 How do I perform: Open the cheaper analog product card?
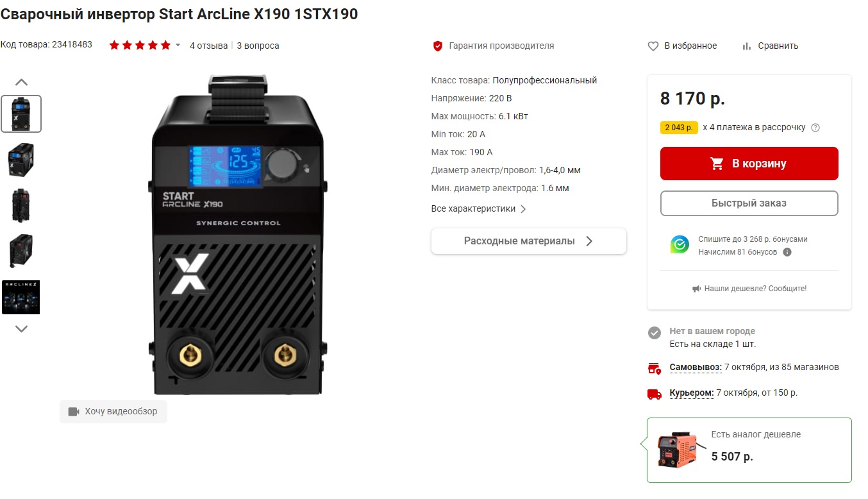pos(749,450)
